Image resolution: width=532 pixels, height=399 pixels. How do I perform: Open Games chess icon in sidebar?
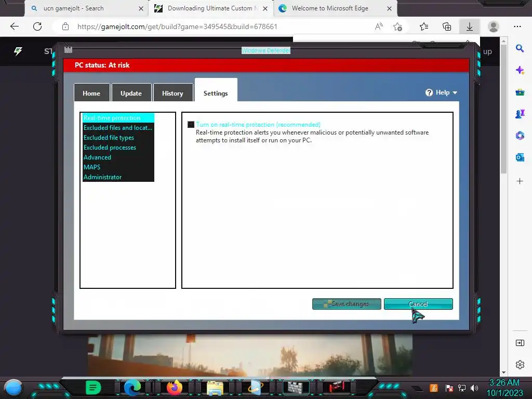coord(520,114)
